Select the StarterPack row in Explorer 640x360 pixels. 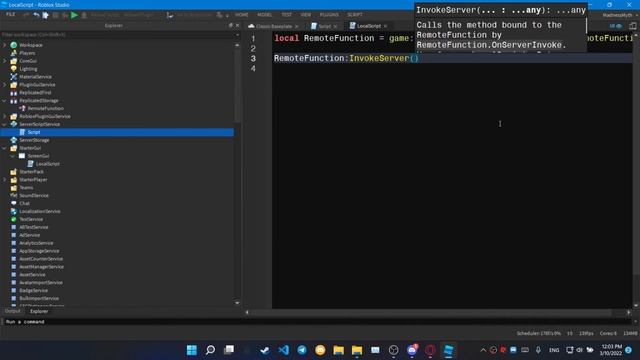pos(118,172)
